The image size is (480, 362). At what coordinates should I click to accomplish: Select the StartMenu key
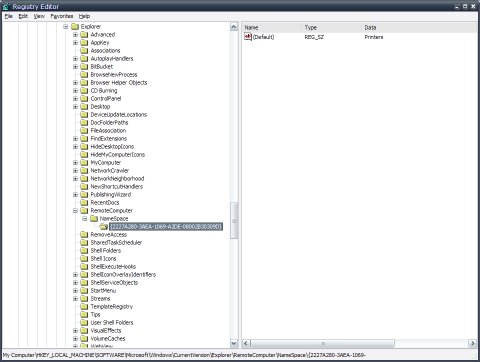point(103,291)
